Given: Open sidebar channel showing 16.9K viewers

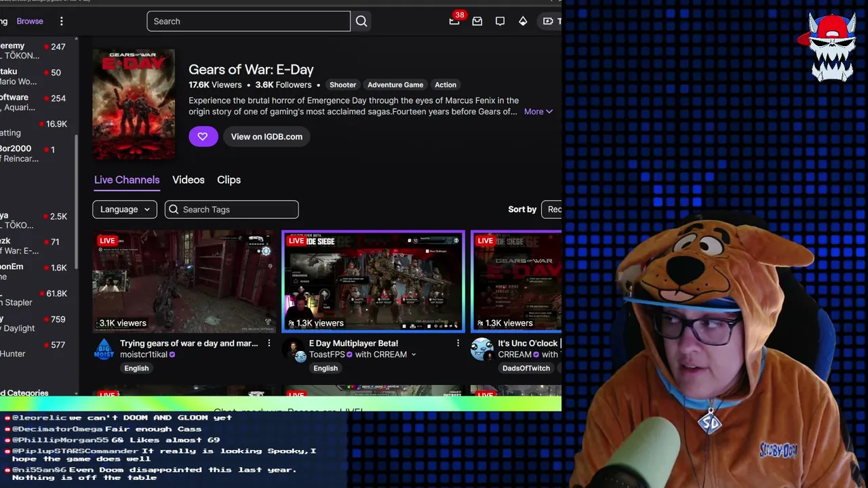Looking at the screenshot, I should 34,127.
